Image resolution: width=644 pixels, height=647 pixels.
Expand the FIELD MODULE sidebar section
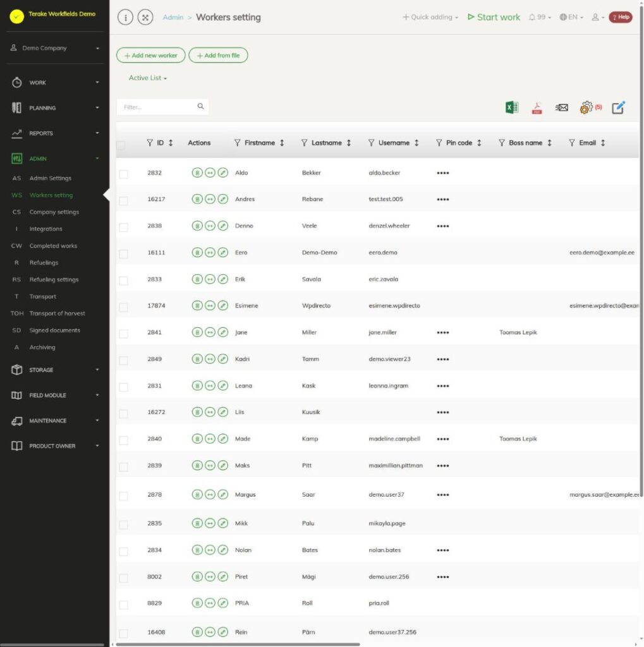pos(54,396)
